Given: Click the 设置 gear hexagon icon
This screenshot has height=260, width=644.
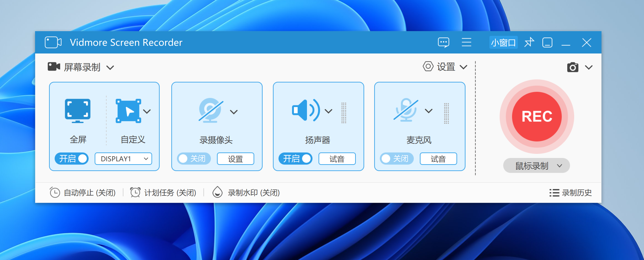Looking at the screenshot, I should click(x=428, y=66).
